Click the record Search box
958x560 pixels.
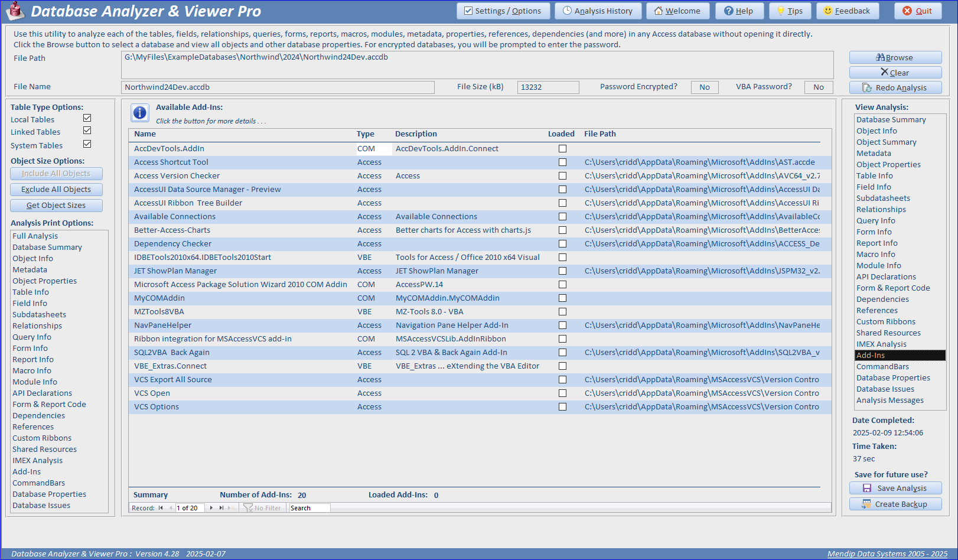tap(309, 508)
